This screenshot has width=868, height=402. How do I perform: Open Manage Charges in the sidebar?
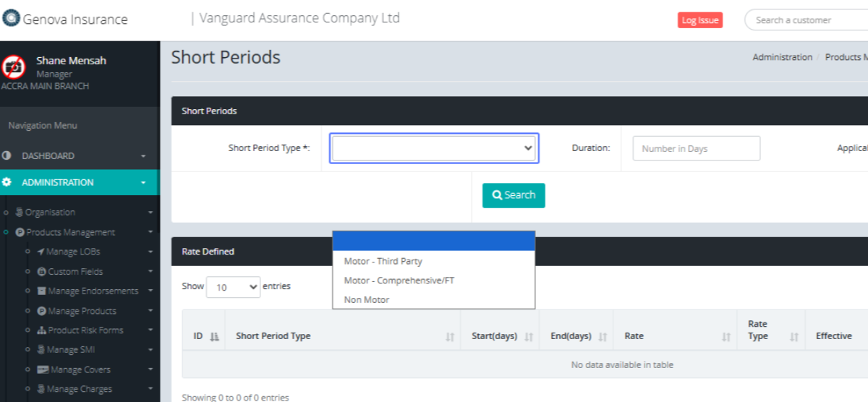[x=79, y=390]
